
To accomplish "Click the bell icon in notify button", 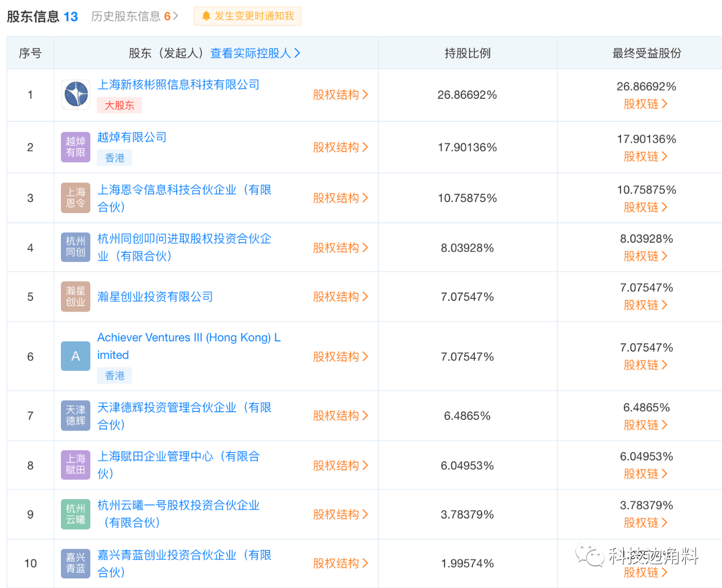I will (x=206, y=16).
